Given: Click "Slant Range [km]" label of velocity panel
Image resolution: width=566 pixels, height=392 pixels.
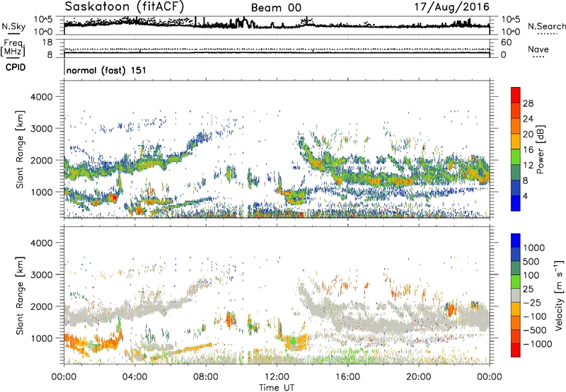Looking at the screenshot, I should [x=20, y=295].
